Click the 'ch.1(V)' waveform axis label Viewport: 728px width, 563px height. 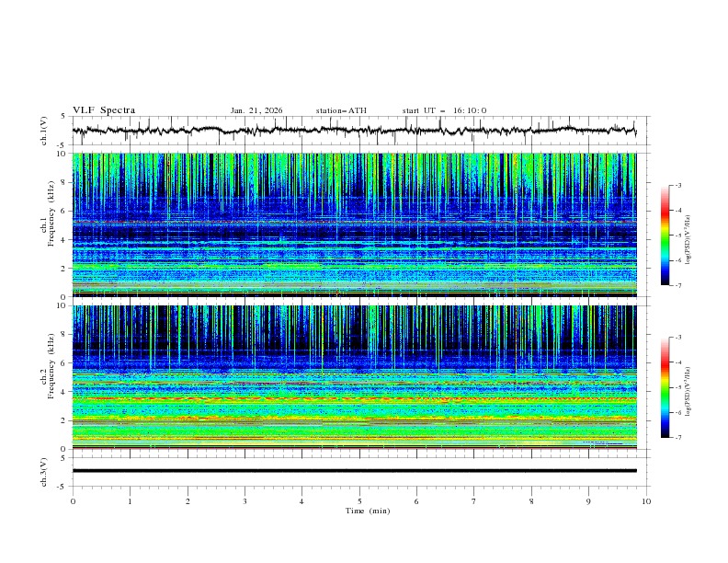point(44,131)
